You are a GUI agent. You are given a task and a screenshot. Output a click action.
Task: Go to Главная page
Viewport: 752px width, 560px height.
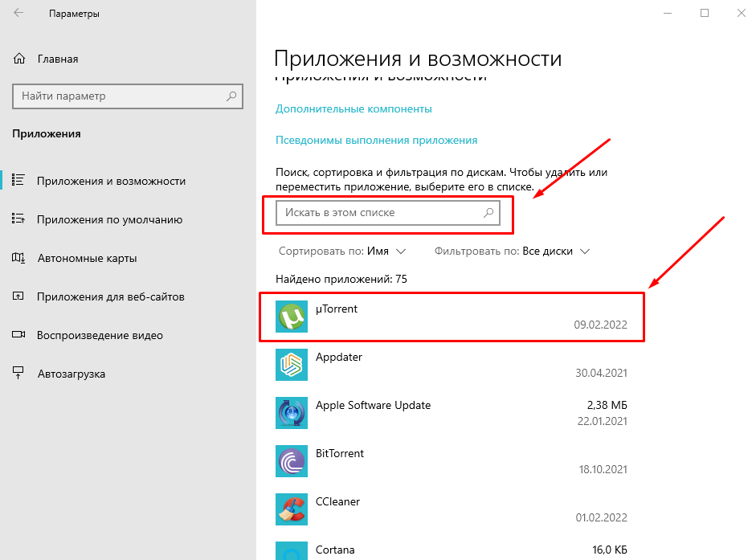(58, 59)
